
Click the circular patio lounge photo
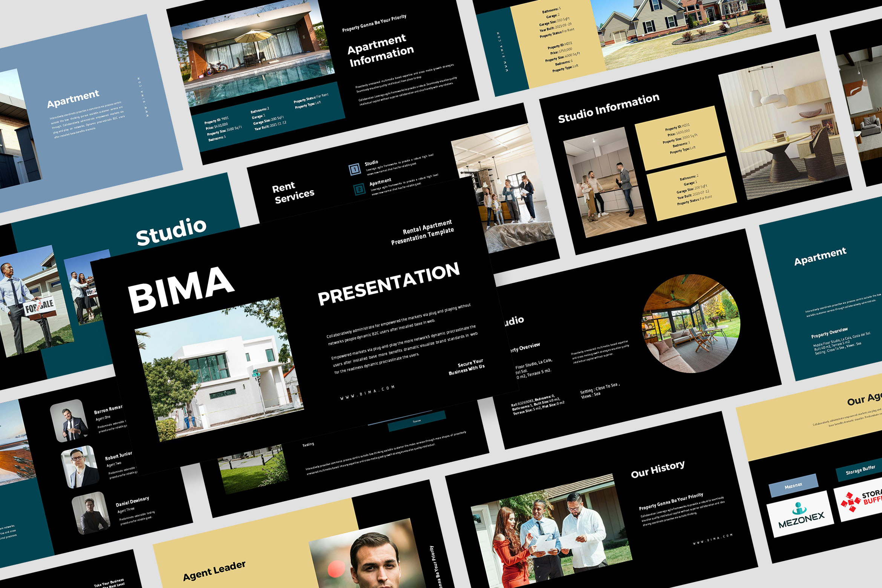(691, 324)
